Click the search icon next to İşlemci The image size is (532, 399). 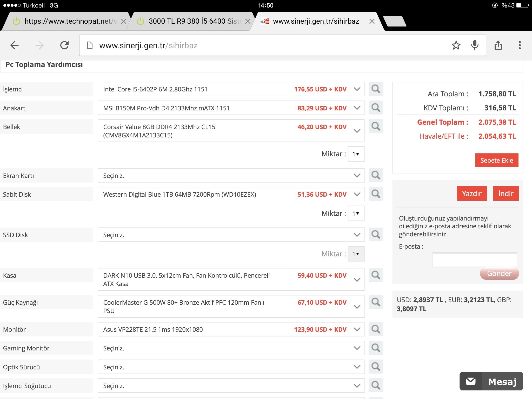(376, 89)
